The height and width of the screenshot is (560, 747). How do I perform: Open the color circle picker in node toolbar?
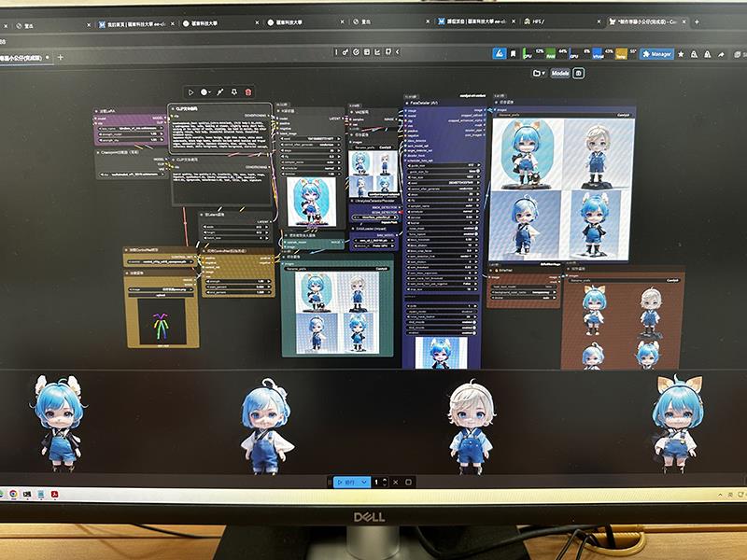pyautogui.click(x=206, y=92)
